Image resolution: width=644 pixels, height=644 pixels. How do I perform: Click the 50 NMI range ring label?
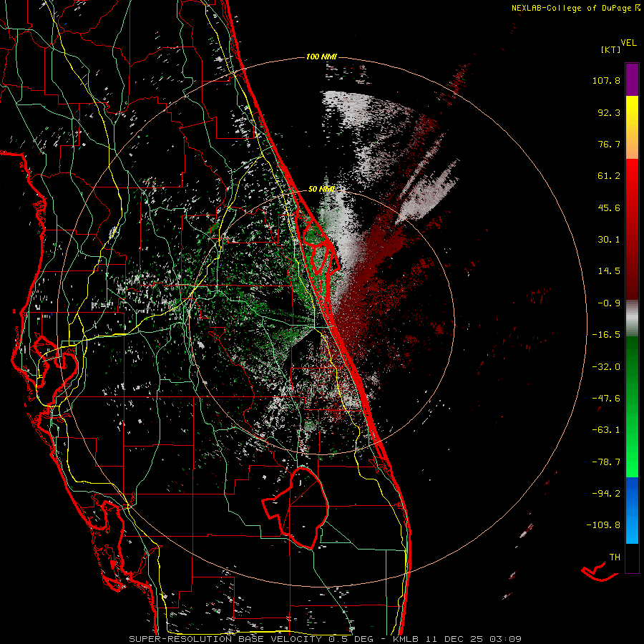click(x=321, y=189)
